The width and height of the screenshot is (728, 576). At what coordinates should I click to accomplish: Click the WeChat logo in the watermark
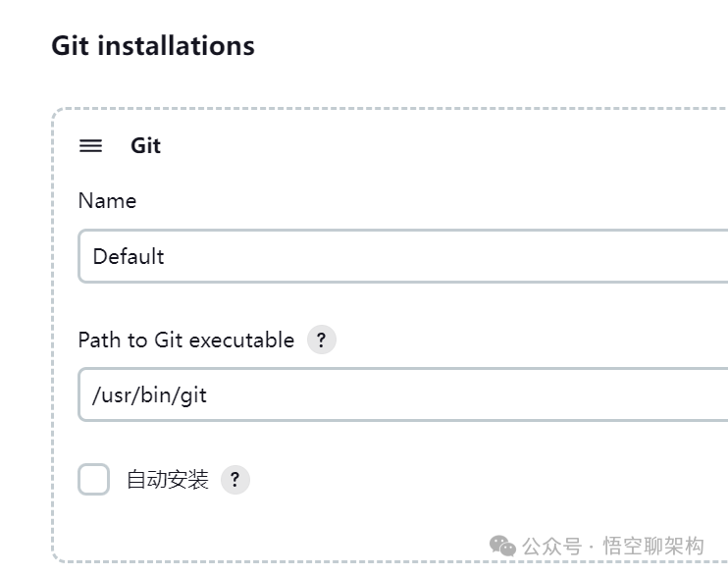(x=503, y=547)
